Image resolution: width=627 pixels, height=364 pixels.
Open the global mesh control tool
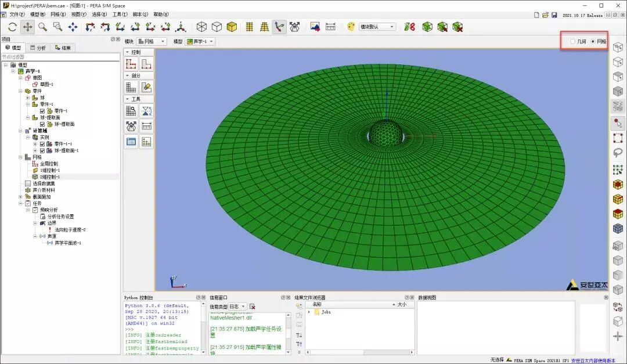[x=131, y=64]
